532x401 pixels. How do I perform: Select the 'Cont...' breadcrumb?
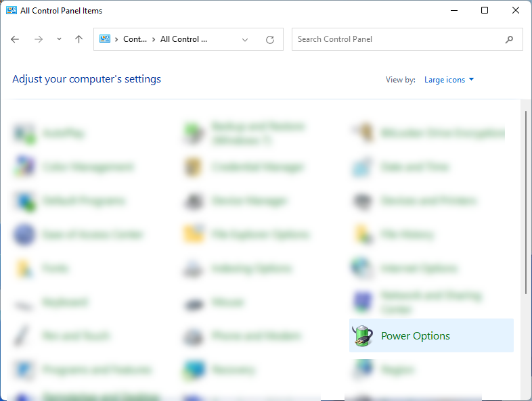pos(135,39)
